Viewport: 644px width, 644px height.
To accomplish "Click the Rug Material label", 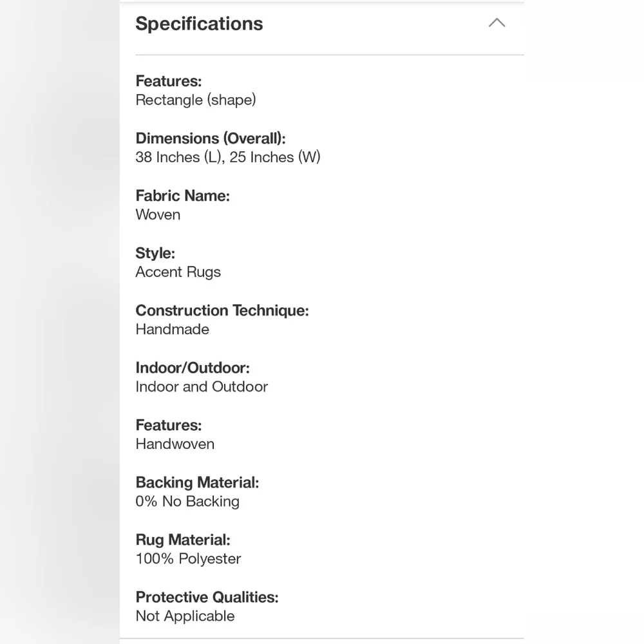I will click(x=183, y=540).
